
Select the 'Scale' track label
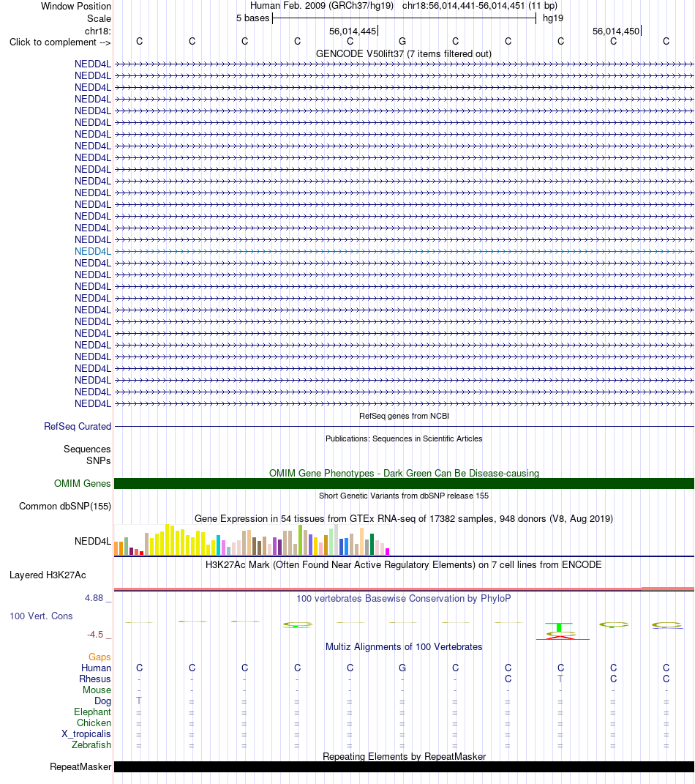pyautogui.click(x=99, y=18)
